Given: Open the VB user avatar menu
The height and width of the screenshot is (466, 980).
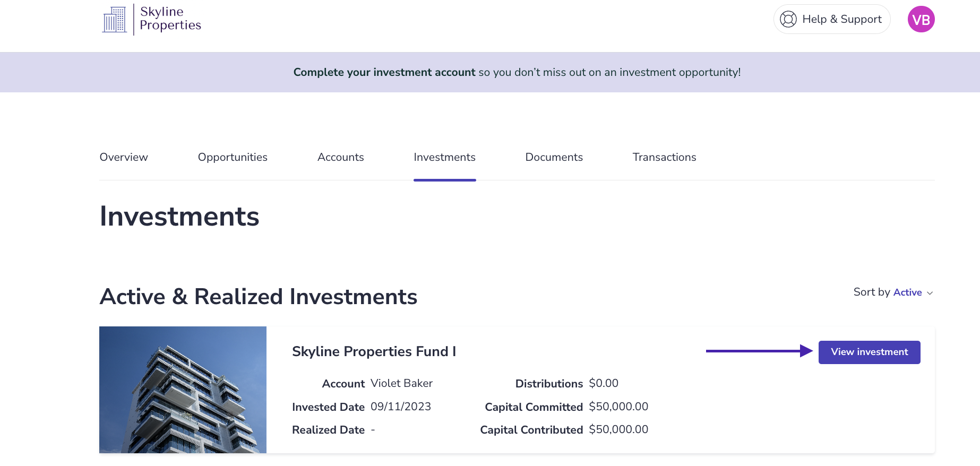Looking at the screenshot, I should [921, 19].
